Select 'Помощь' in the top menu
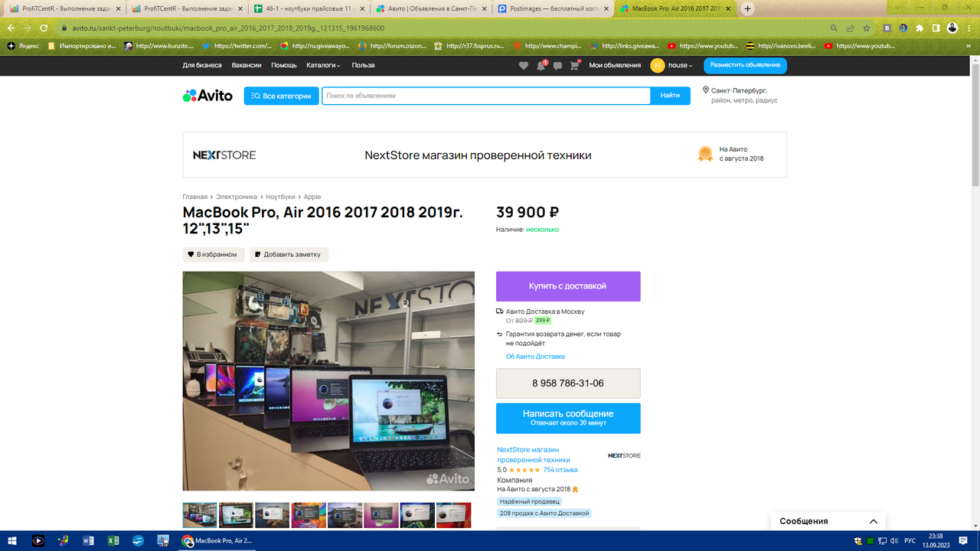The width and height of the screenshot is (980, 551). [x=283, y=66]
